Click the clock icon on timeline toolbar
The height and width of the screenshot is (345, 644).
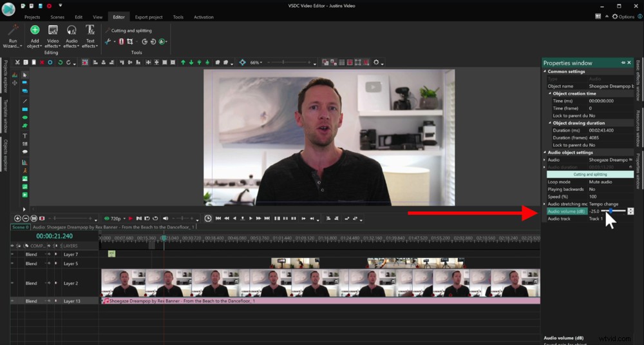pos(208,219)
